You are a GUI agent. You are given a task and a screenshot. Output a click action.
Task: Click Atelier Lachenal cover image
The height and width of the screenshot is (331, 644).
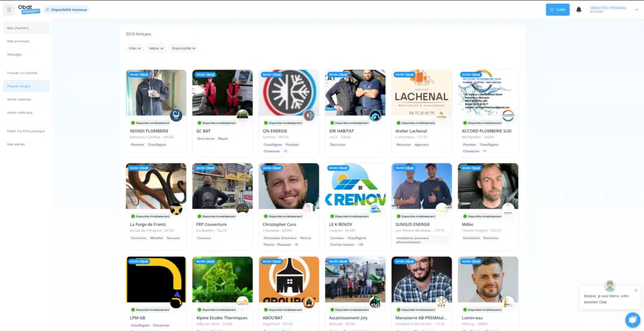tap(422, 93)
